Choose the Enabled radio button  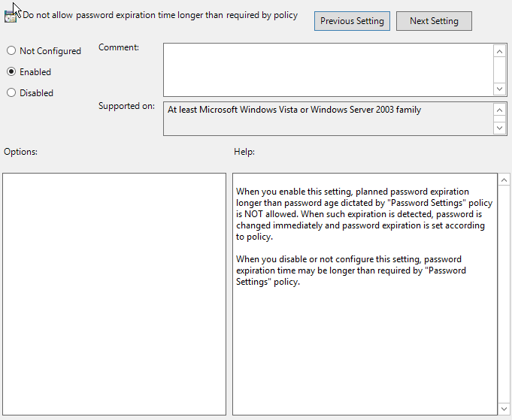[x=11, y=72]
